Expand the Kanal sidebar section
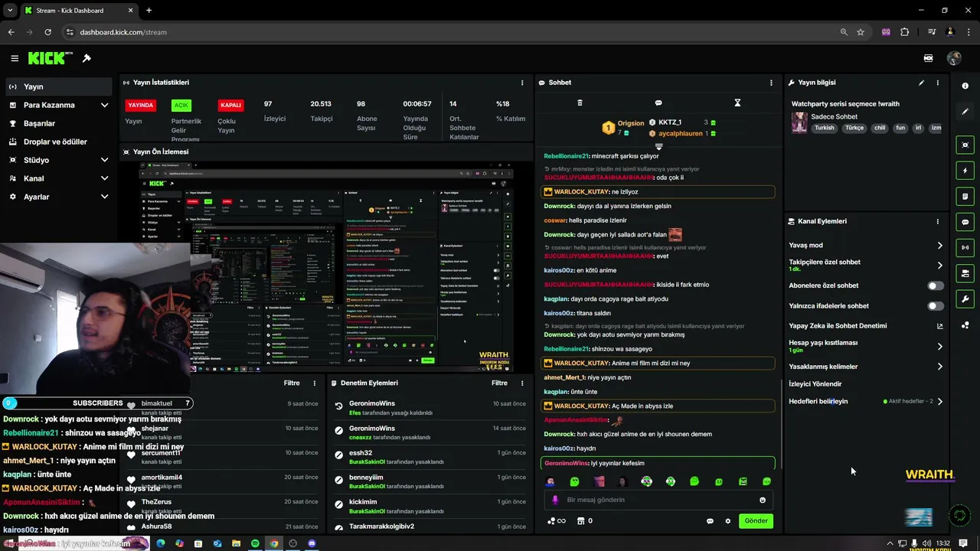Viewport: 980px width, 551px height. [x=105, y=178]
